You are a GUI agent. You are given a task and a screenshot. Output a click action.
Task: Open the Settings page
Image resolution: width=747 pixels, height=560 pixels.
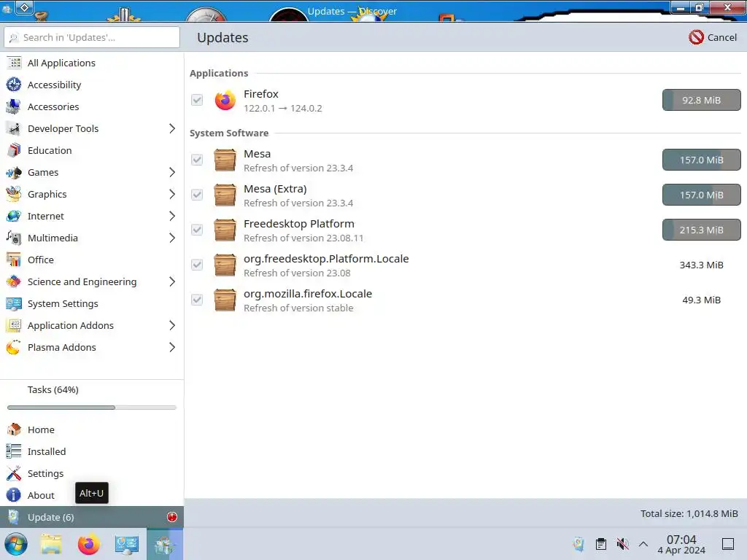pos(92,473)
